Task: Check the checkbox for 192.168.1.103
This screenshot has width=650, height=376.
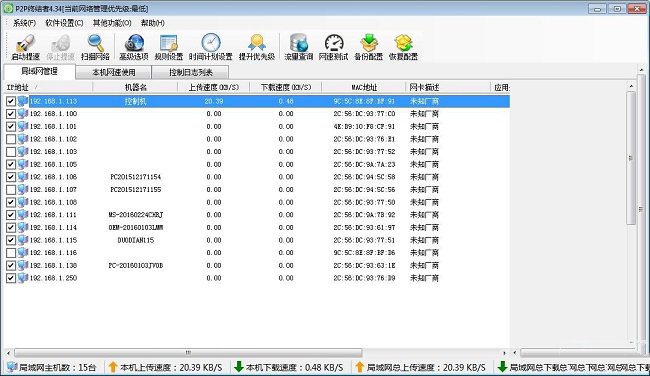Action: (x=11, y=152)
